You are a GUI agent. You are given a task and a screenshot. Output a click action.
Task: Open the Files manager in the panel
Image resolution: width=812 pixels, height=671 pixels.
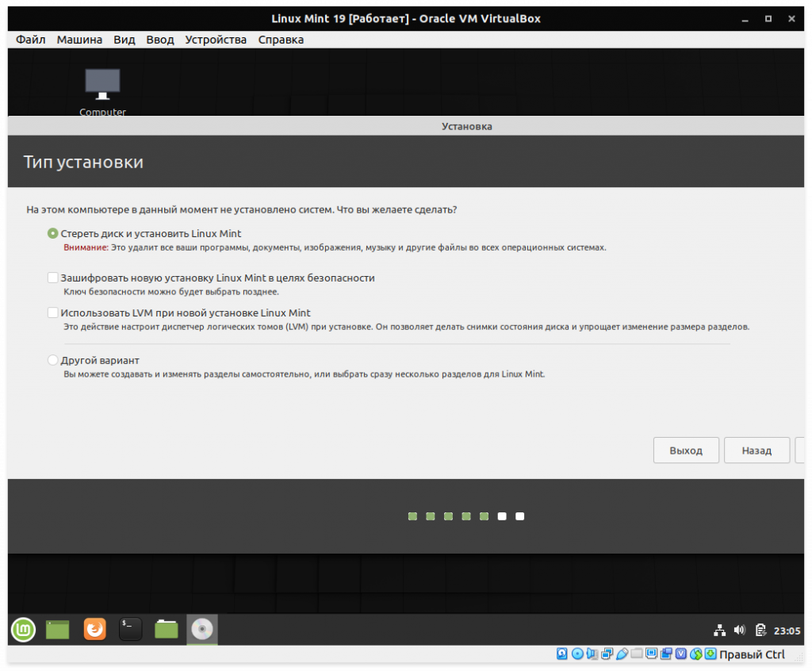pyautogui.click(x=167, y=629)
